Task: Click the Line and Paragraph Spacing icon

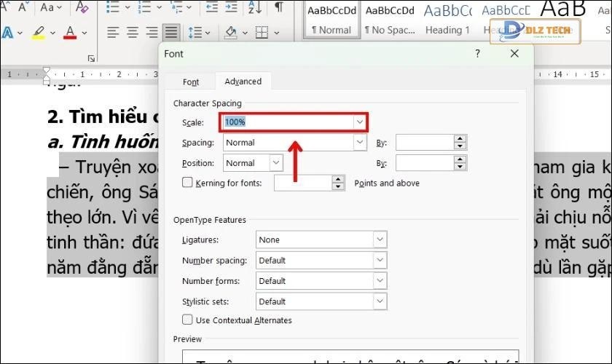Action: 195,33
